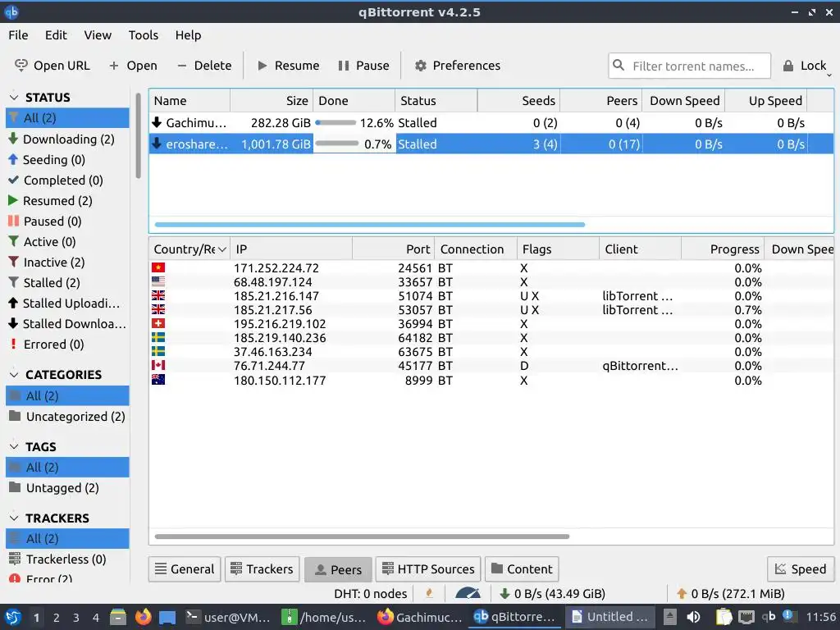This screenshot has width=840, height=630.
Task: Open the user@VM terminal taskbar entry
Action: [229, 617]
